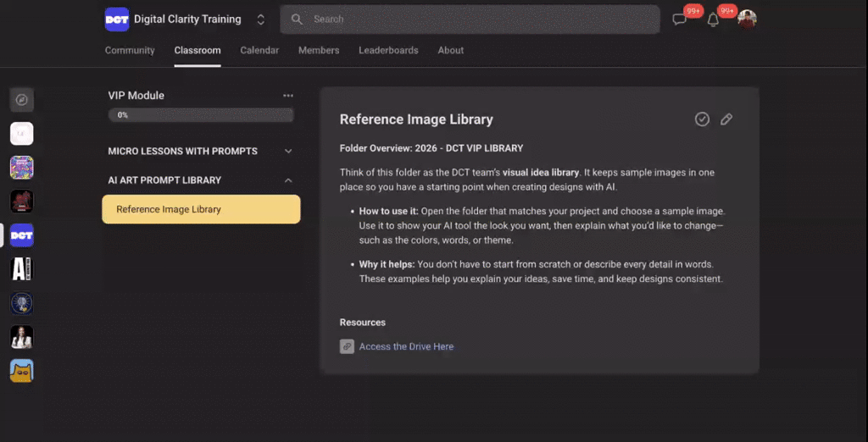Open the community switcher next to Digital Clarity Training
This screenshot has height=442, width=868.
(x=261, y=19)
